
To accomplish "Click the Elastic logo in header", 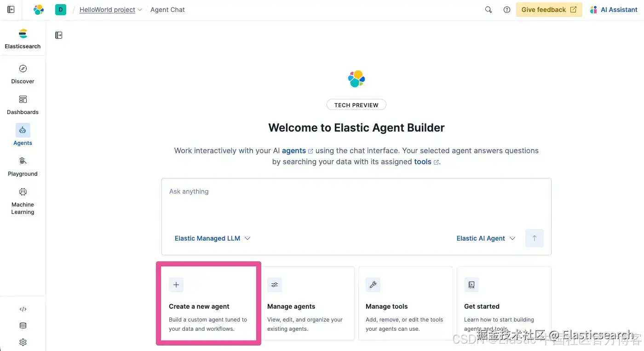I will click(x=39, y=10).
